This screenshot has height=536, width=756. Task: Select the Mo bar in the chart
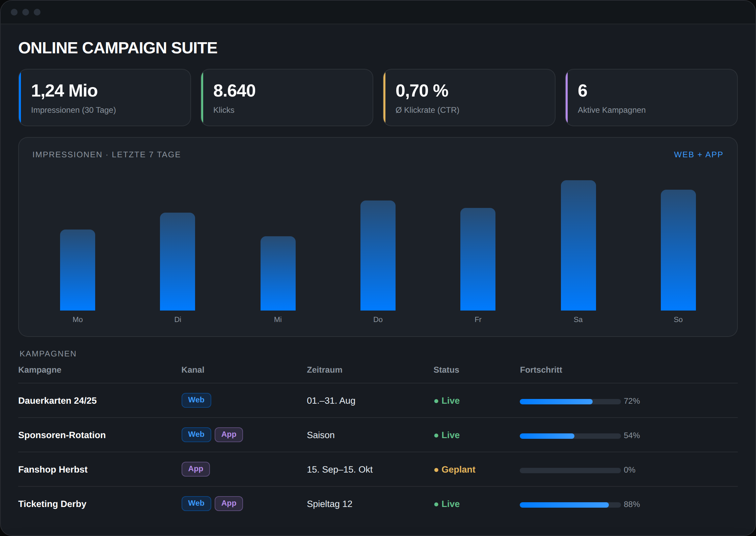pos(78,270)
